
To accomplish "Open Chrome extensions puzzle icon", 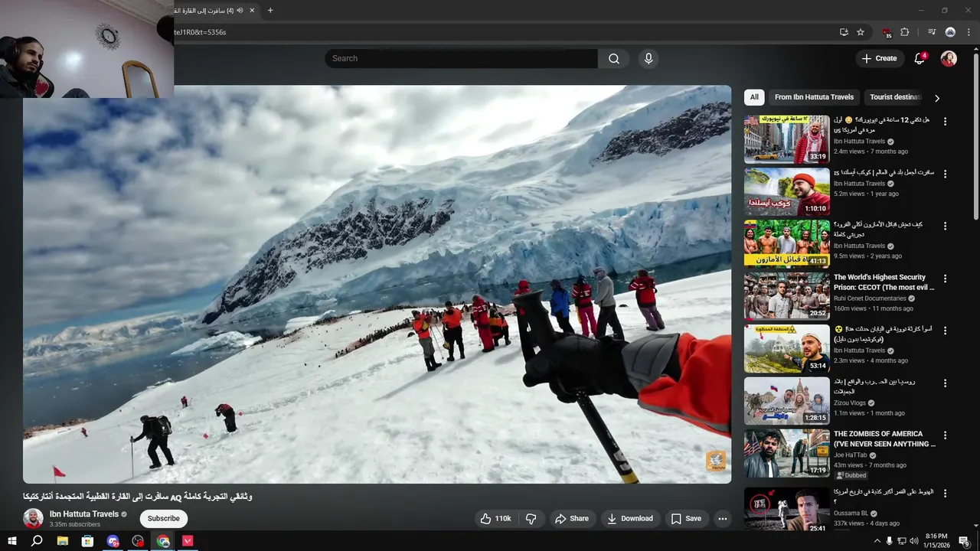I will coord(905,32).
